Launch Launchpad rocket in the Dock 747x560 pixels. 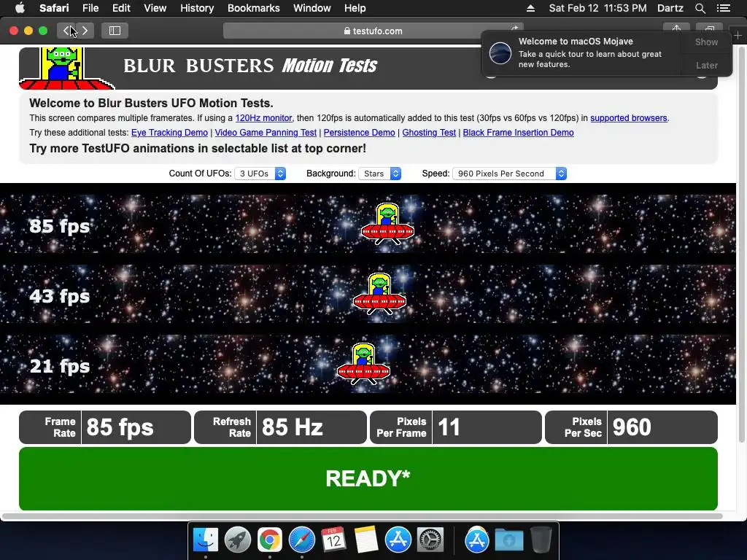238,540
